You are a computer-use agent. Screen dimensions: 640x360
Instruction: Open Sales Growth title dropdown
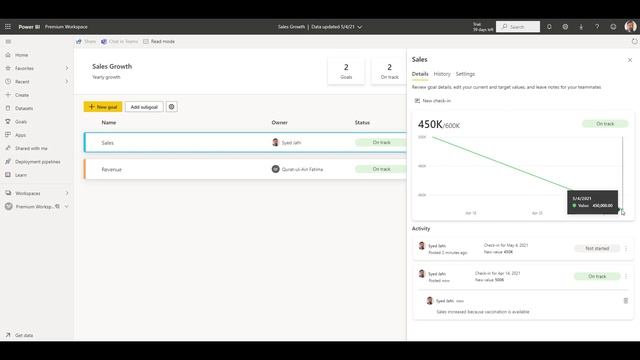pos(360,27)
